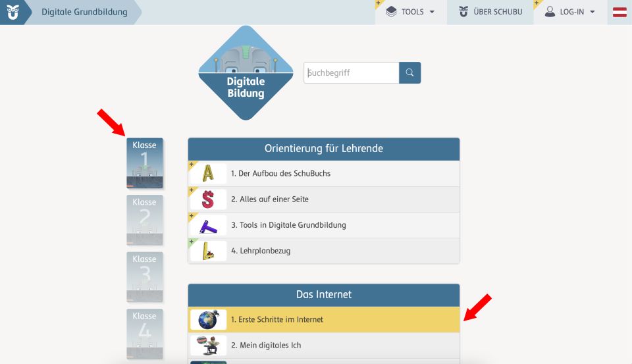Click the red letter S icon
Viewport: 632px width, 364px height.
pos(208,199)
